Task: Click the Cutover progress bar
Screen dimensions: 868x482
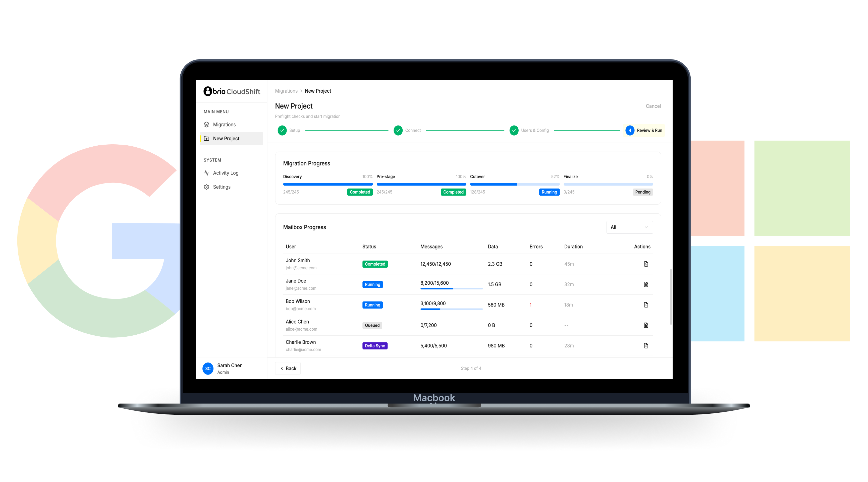Action: (x=515, y=184)
